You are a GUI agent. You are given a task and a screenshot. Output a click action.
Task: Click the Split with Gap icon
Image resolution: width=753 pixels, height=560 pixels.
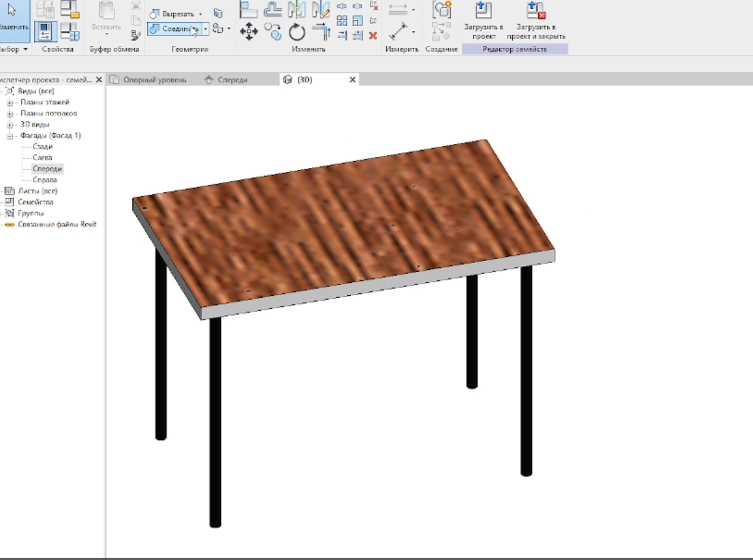[357, 6]
